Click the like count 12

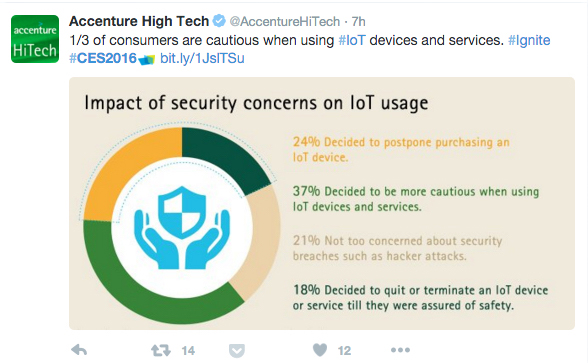coord(344,351)
